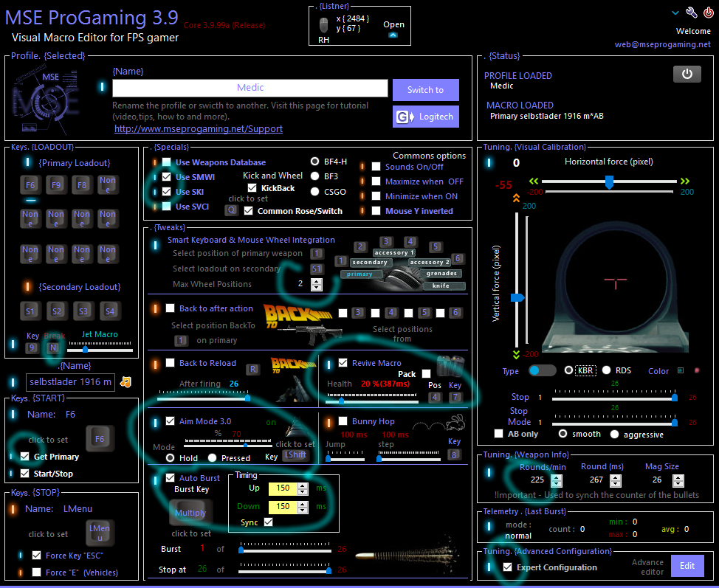
Task: Select the F8 primary loadout key
Action: [x=82, y=185]
